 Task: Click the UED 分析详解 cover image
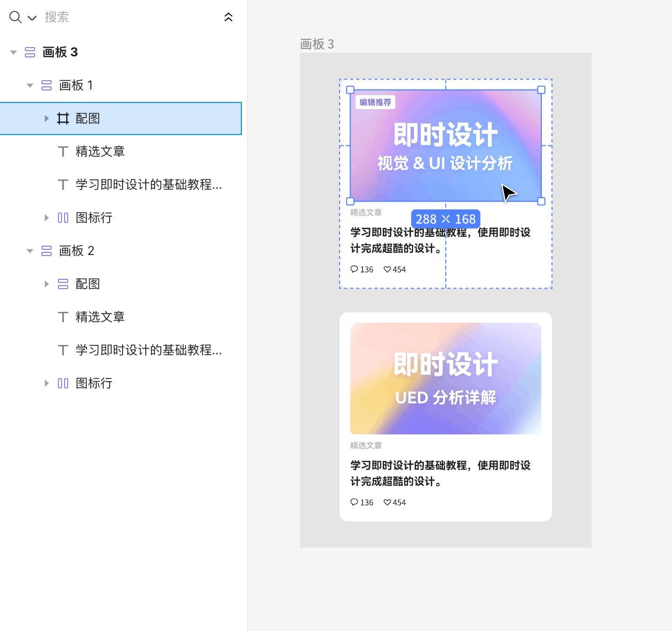(x=446, y=379)
